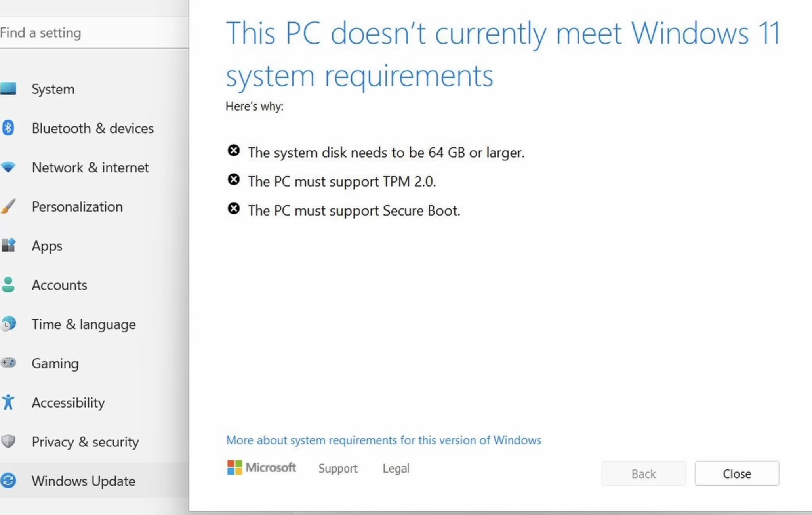The image size is (812, 515).
Task: Click the Bluetooth & devices icon
Action: (x=8, y=128)
